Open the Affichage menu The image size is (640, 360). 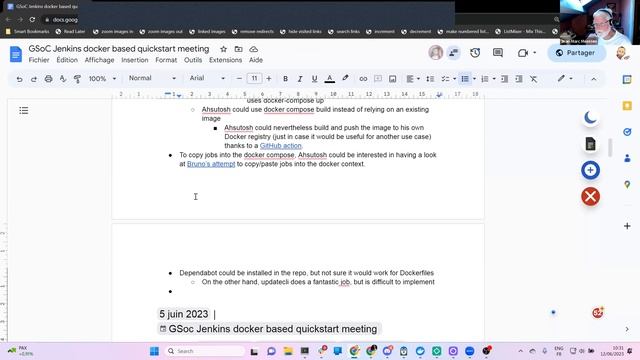(99, 60)
